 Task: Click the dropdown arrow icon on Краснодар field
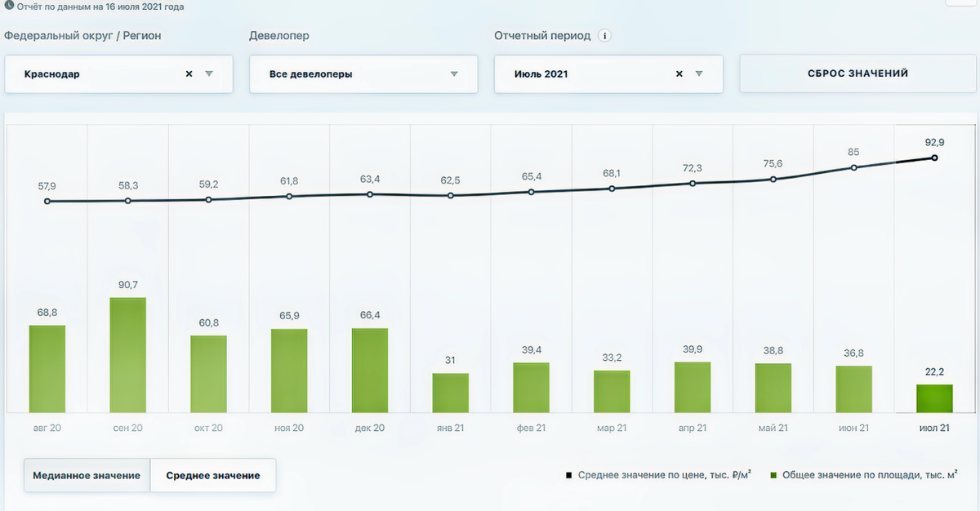pyautogui.click(x=210, y=73)
